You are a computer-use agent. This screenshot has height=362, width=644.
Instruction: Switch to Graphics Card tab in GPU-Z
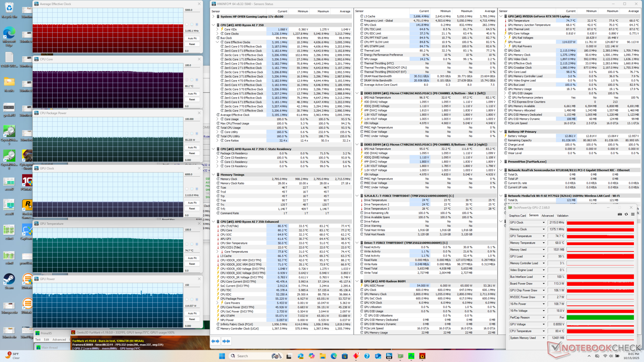(517, 216)
